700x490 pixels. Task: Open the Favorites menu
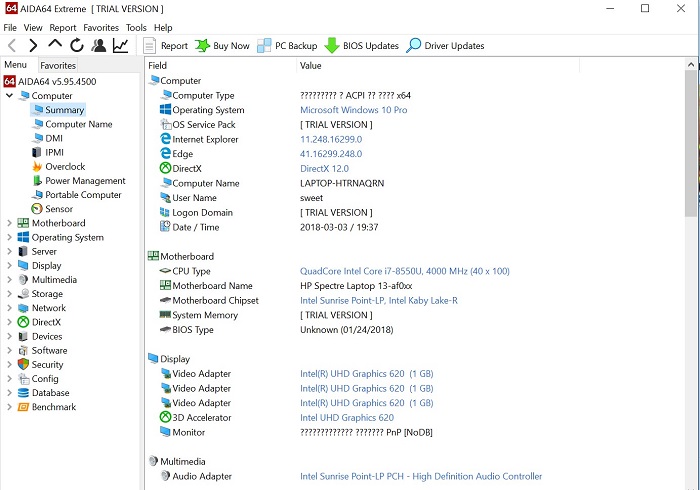pos(101,28)
